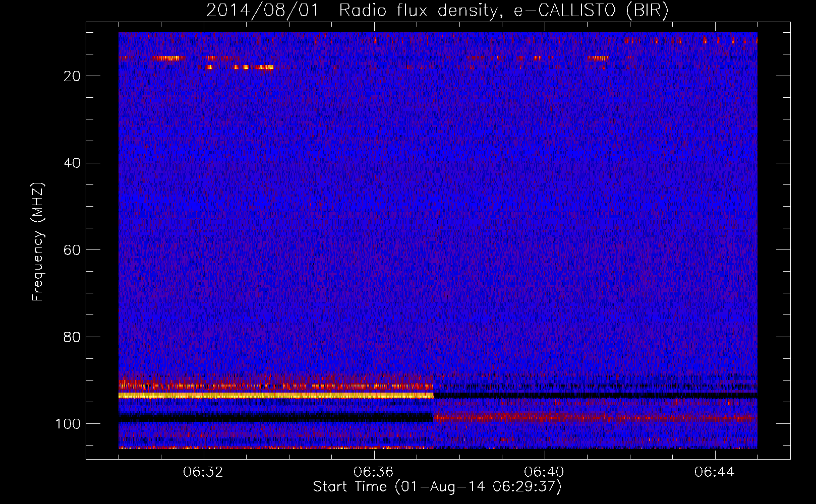Select the 06:44 time tick label

click(715, 472)
